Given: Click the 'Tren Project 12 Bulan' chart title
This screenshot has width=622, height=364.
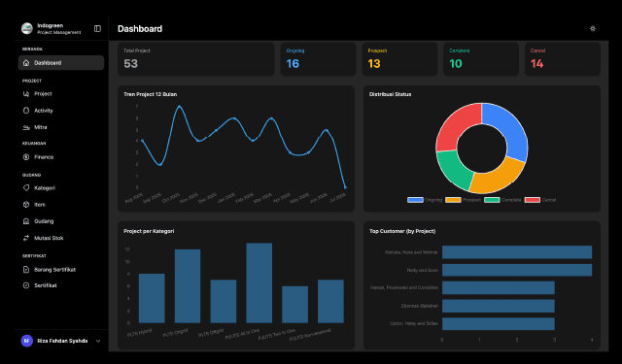Looking at the screenshot, I should tap(151, 94).
